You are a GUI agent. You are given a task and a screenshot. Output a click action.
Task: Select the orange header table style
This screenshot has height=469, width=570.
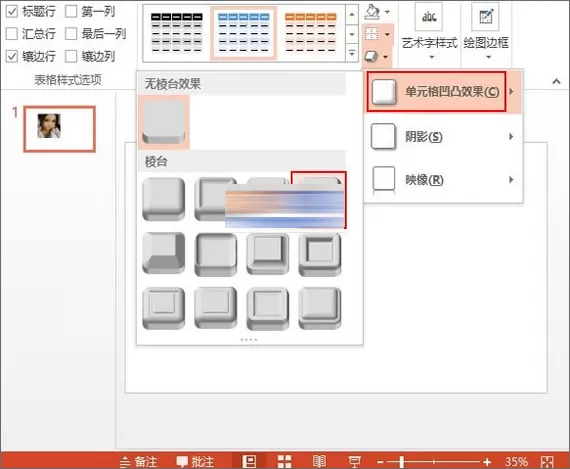coord(311,33)
